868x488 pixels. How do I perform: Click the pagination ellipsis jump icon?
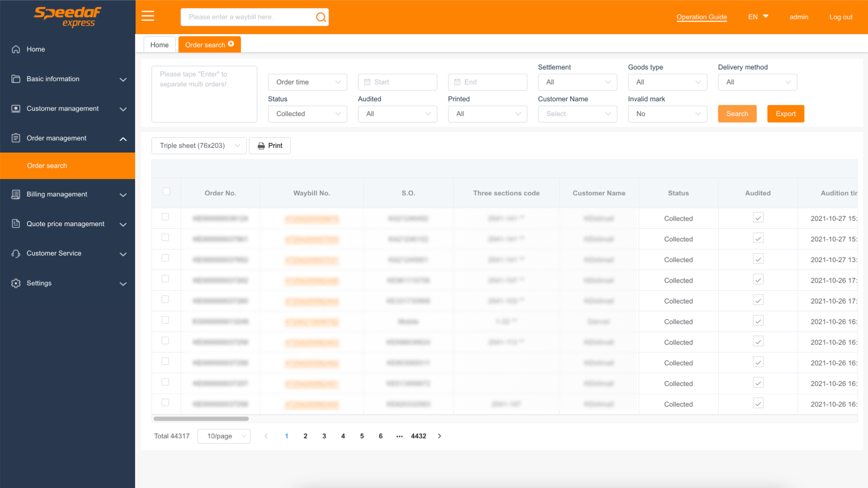coord(399,436)
